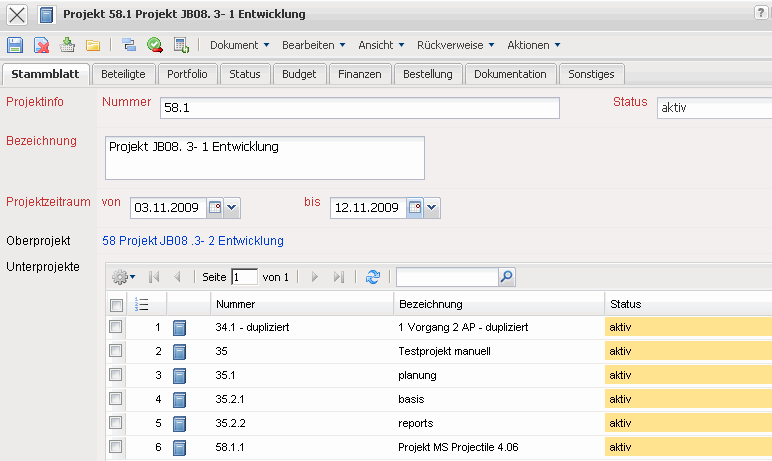Switch to the Budget tab

tap(299, 74)
